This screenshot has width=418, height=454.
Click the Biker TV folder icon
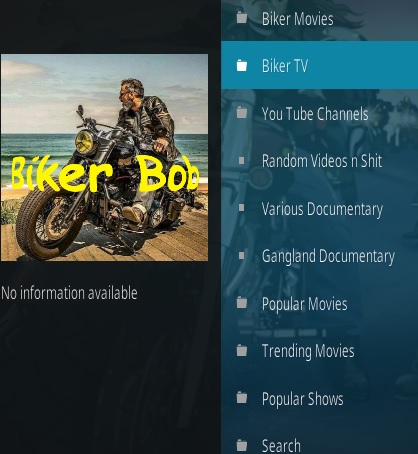242,65
